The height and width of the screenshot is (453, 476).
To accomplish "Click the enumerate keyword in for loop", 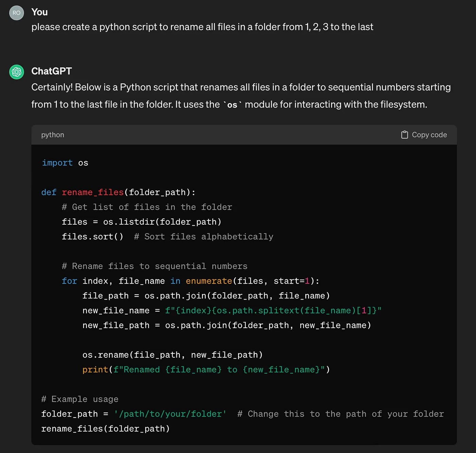I will [x=209, y=281].
